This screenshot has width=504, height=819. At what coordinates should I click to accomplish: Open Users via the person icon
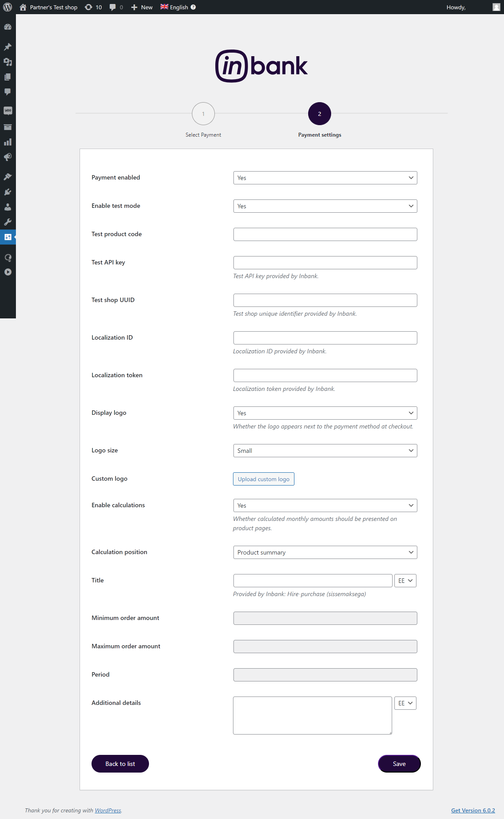(8, 207)
